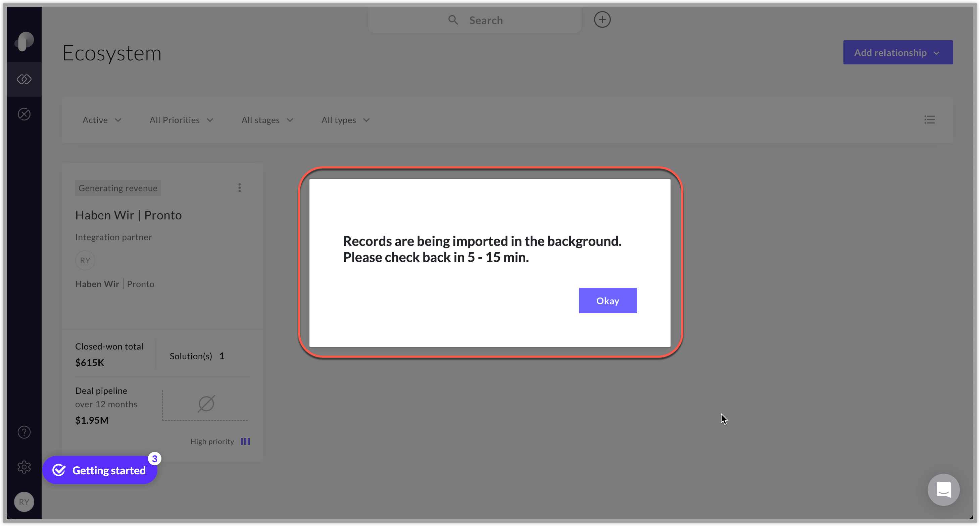Expand the Active status filter
This screenshot has height=526, width=980.
click(x=102, y=120)
